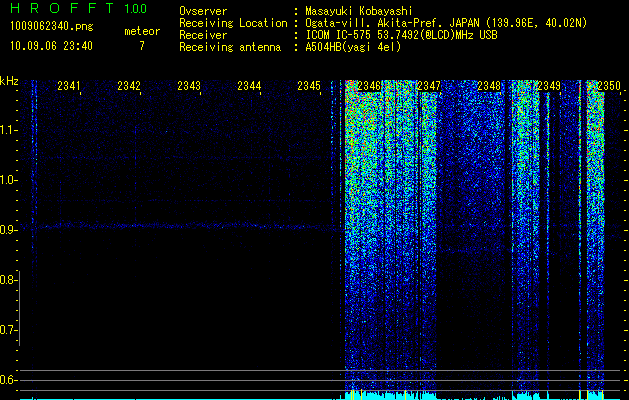Click the Receiving antenna field label

230,47
